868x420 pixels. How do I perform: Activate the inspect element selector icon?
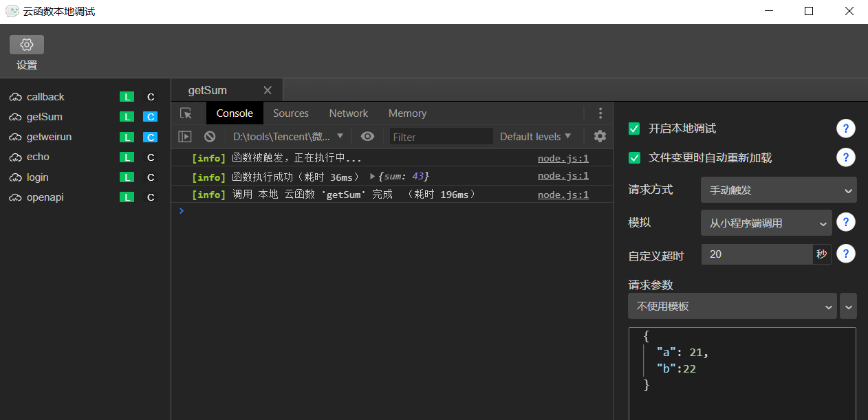tap(186, 113)
